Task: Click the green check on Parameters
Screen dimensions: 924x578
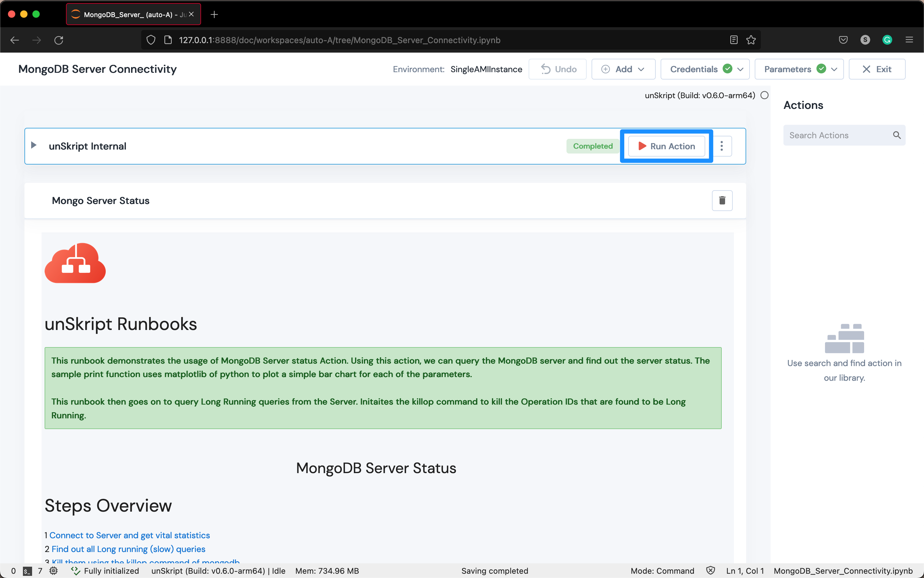Action: click(821, 69)
